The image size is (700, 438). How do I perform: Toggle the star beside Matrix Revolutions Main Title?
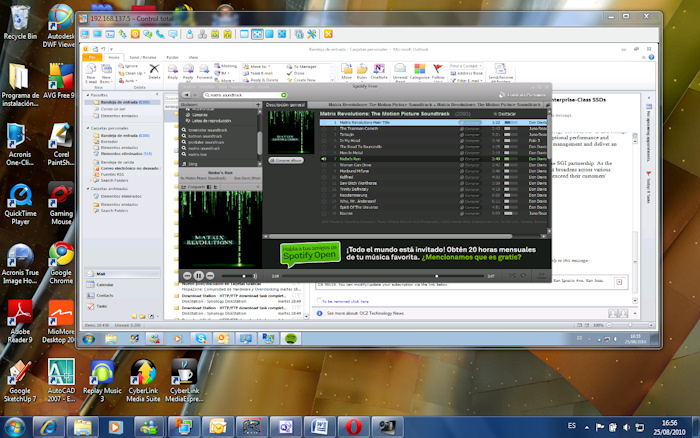pos(325,122)
